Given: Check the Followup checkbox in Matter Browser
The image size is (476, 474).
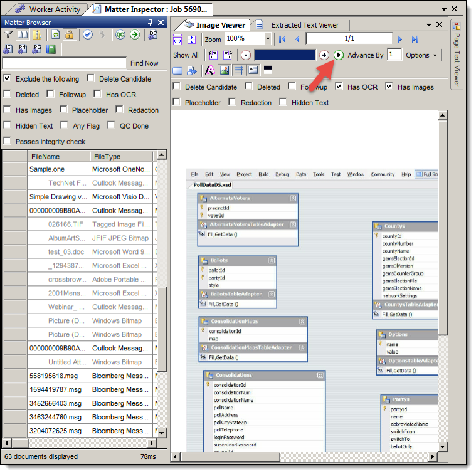Looking at the screenshot, I should 50,94.
